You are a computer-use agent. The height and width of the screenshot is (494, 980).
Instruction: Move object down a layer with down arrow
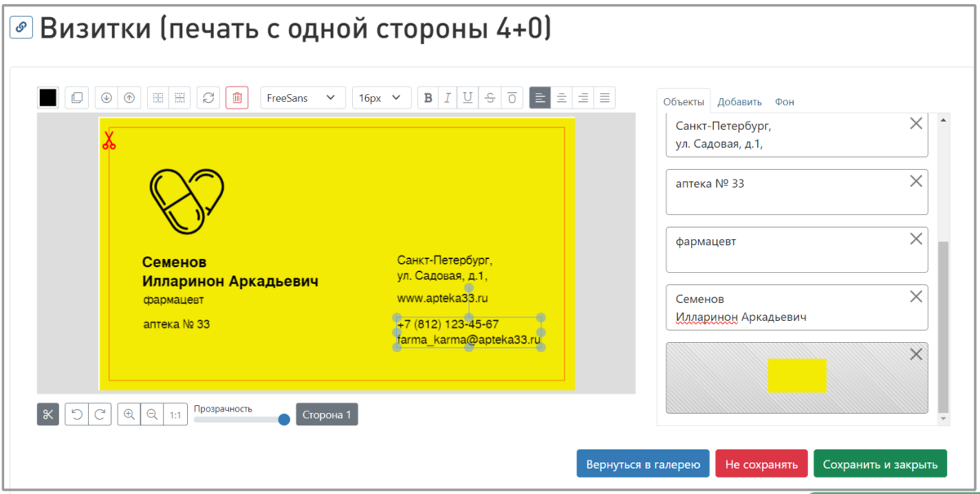pos(106,98)
